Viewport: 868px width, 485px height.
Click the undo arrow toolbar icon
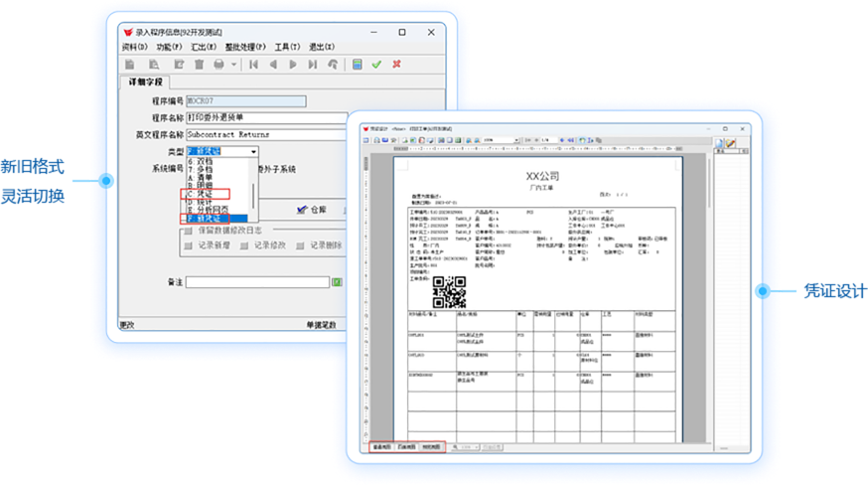[333, 65]
